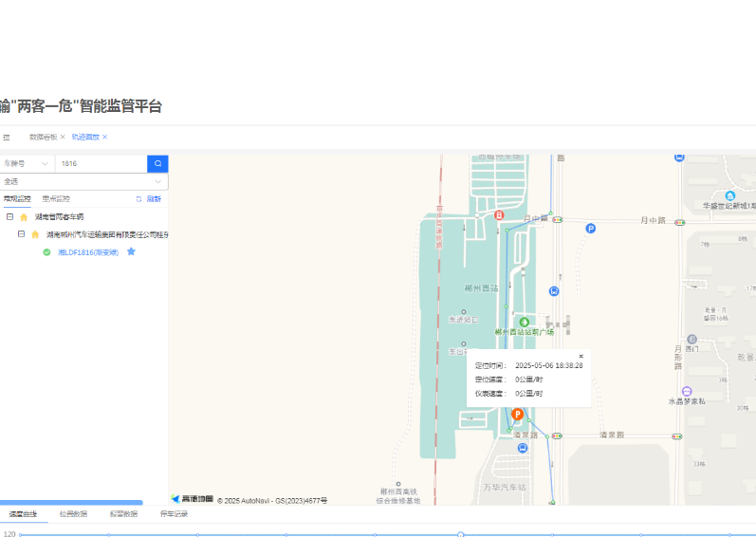This screenshot has height=537, width=756.
Task: Click the search field containing 1816
Action: click(x=101, y=163)
